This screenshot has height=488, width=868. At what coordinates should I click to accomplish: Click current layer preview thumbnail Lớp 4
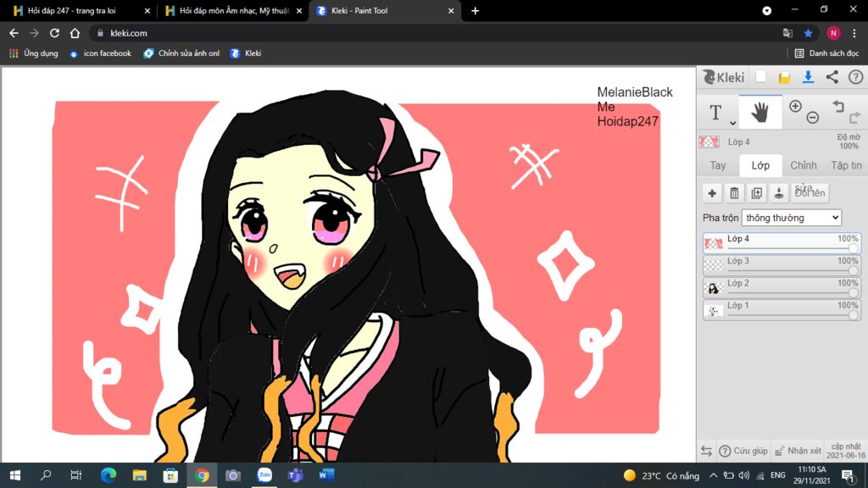(x=709, y=141)
